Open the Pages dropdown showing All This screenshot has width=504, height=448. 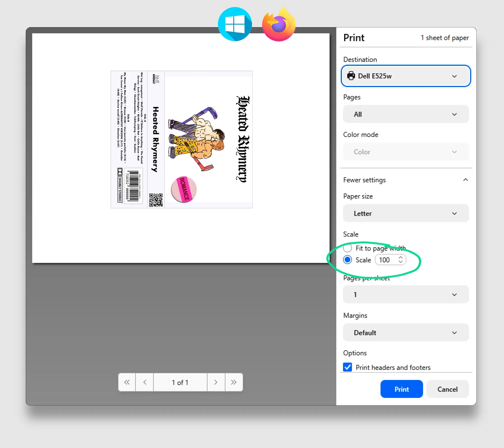coord(405,114)
